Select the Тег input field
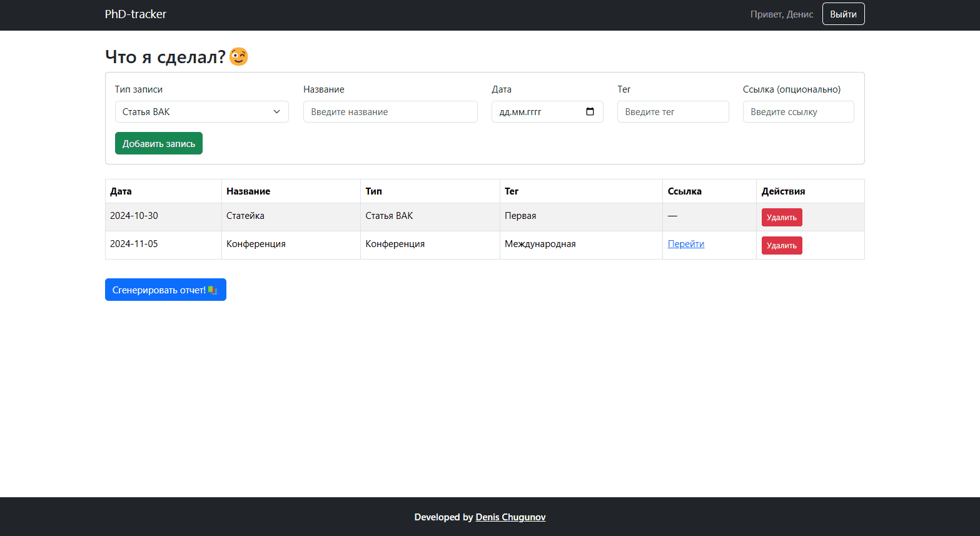The width and height of the screenshot is (980, 536). [672, 112]
